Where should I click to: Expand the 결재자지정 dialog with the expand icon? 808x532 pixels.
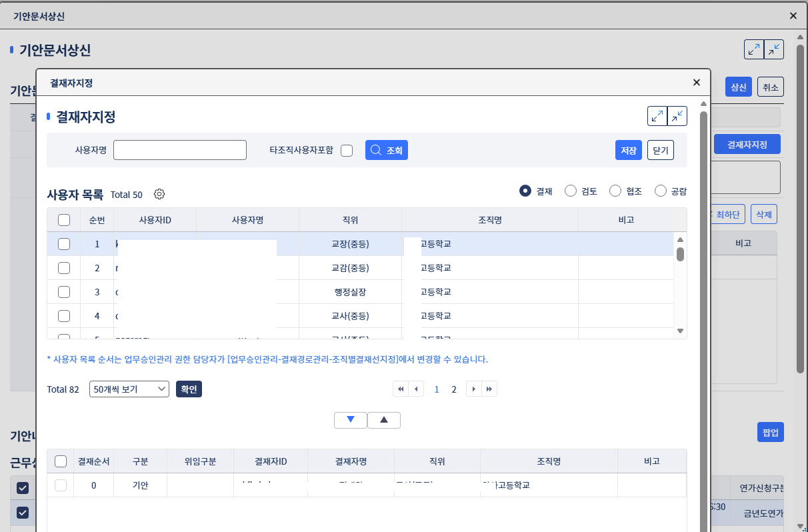tap(657, 116)
